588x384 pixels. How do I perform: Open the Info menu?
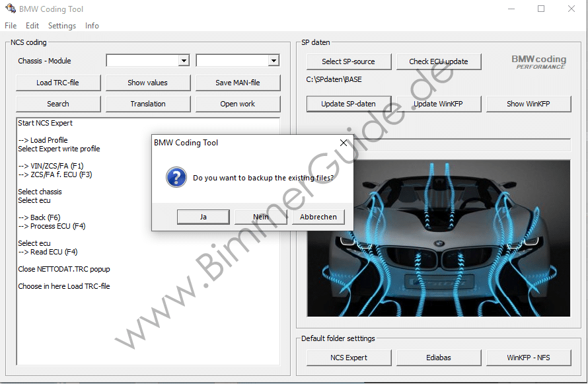tap(92, 26)
